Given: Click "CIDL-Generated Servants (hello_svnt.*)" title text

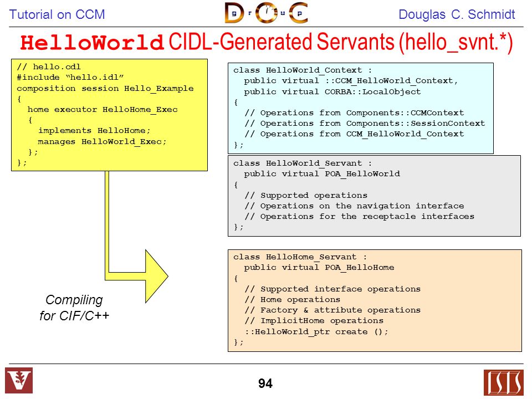Looking at the screenshot, I should 340,43.
